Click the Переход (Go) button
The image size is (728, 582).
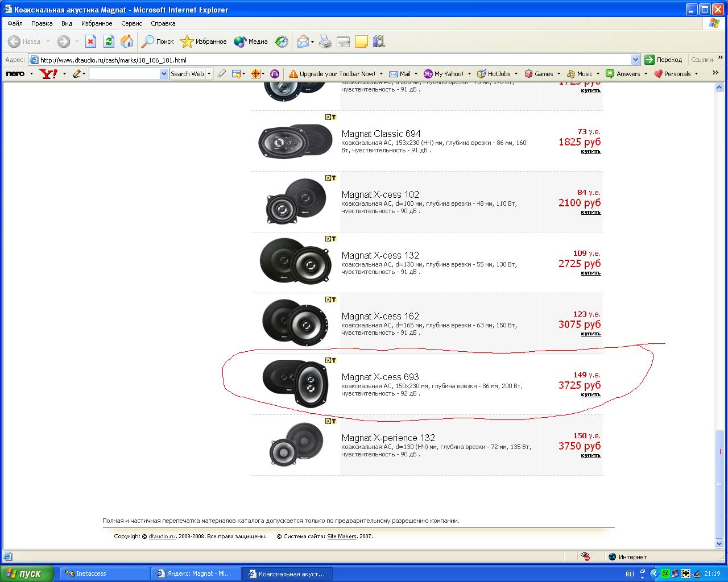(x=664, y=60)
